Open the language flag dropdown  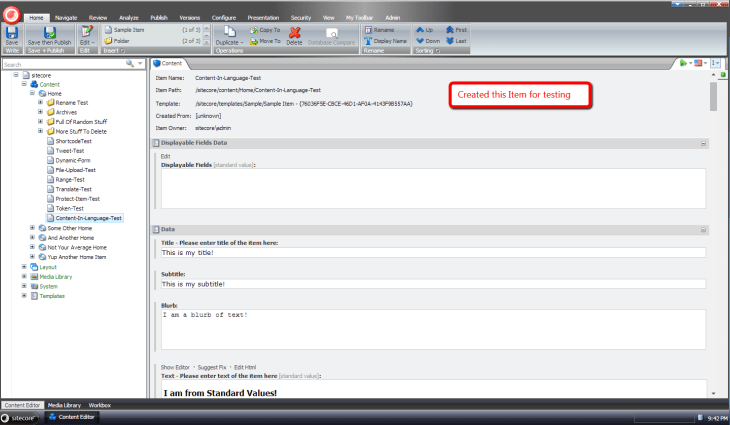click(700, 63)
